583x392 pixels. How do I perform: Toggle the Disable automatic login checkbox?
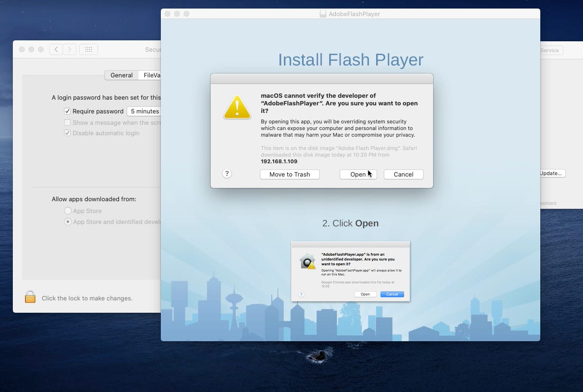(x=67, y=133)
